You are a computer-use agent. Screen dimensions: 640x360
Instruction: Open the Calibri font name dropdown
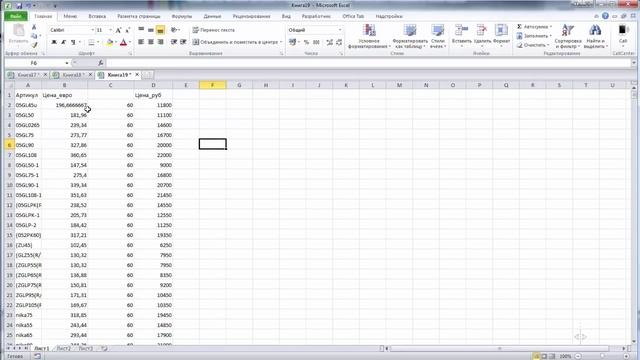(93, 30)
